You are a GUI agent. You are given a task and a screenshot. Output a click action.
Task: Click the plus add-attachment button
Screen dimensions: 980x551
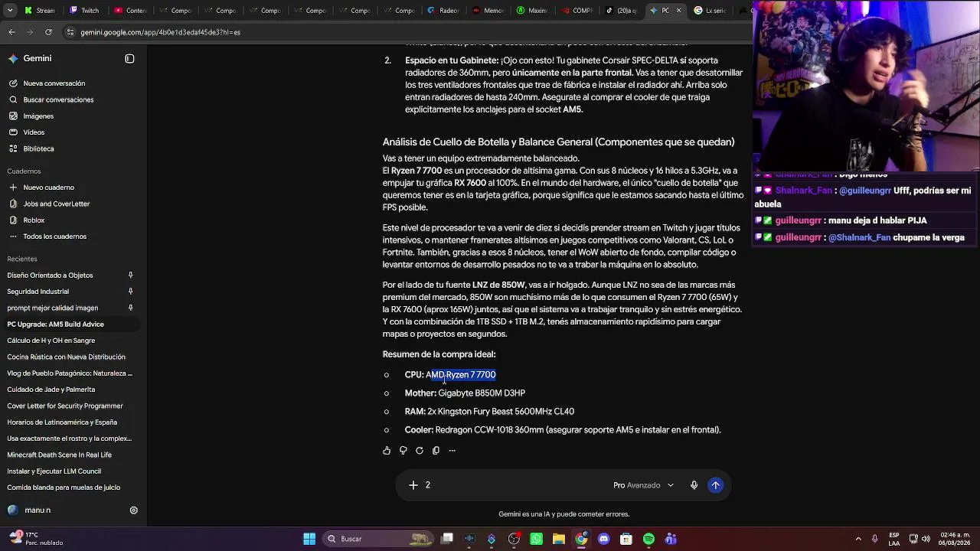[413, 485]
